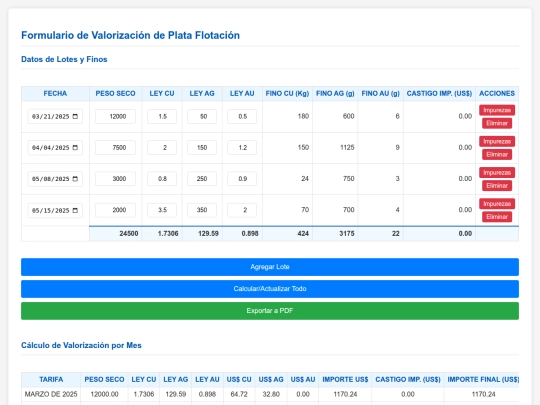Click Impurezas button in the 12000 row
Image resolution: width=540 pixels, height=405 pixels.
tap(497, 110)
